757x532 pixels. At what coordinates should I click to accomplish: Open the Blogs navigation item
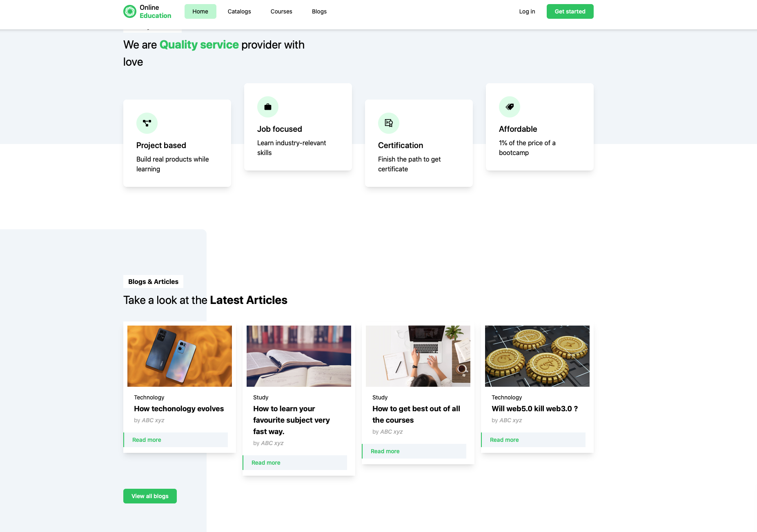point(319,11)
